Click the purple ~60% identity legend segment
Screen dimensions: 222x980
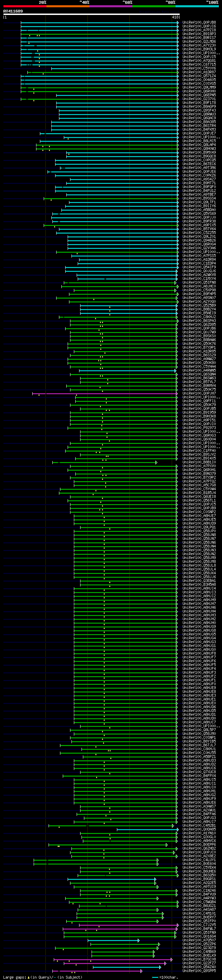pyautogui.click(x=111, y=6)
